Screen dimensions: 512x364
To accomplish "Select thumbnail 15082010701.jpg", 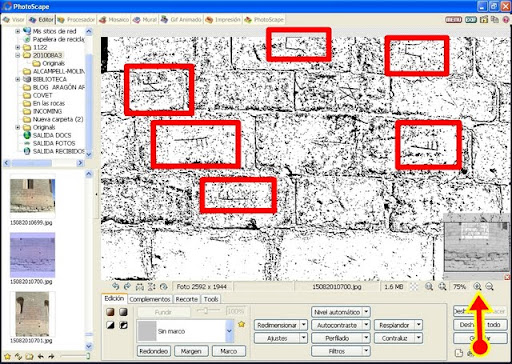I will coord(32,314).
